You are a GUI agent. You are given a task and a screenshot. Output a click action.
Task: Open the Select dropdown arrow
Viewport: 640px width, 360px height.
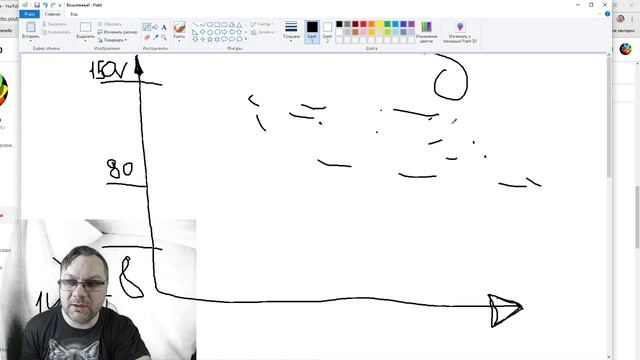click(85, 41)
